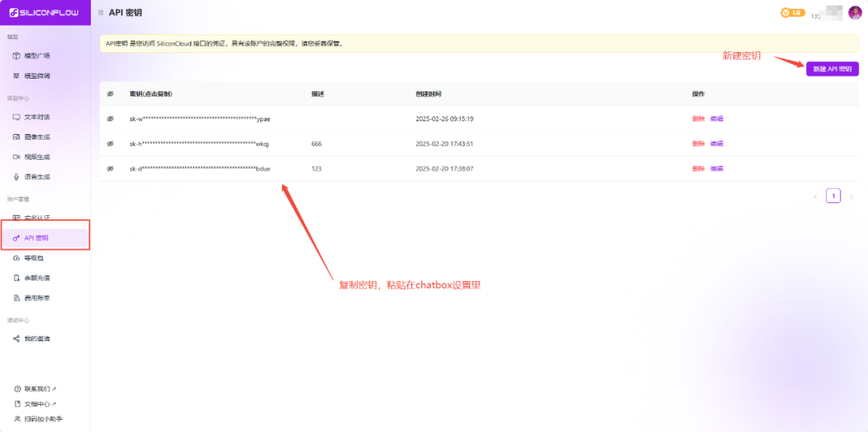
Task: Click the yellow API key notice banner
Action: tap(479, 43)
